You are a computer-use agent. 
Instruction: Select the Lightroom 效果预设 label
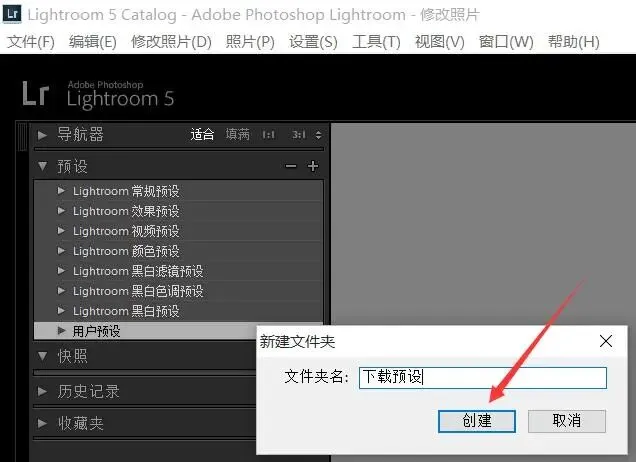tap(126, 211)
